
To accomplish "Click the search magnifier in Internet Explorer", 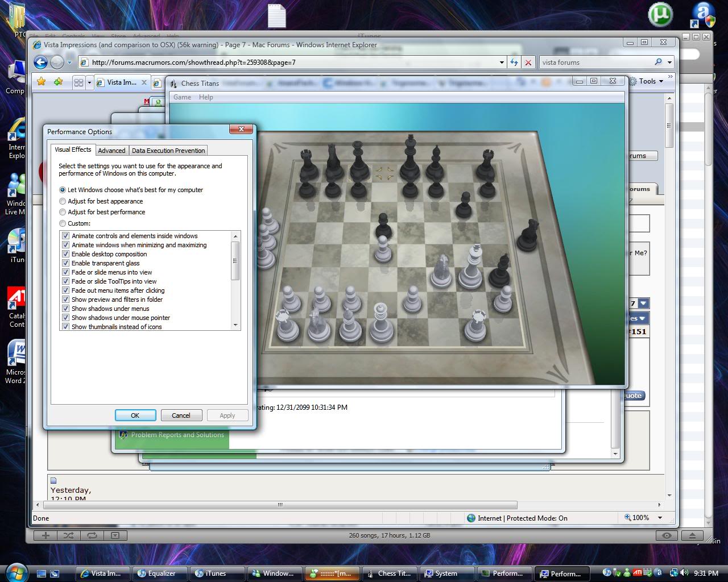I will coord(658,62).
